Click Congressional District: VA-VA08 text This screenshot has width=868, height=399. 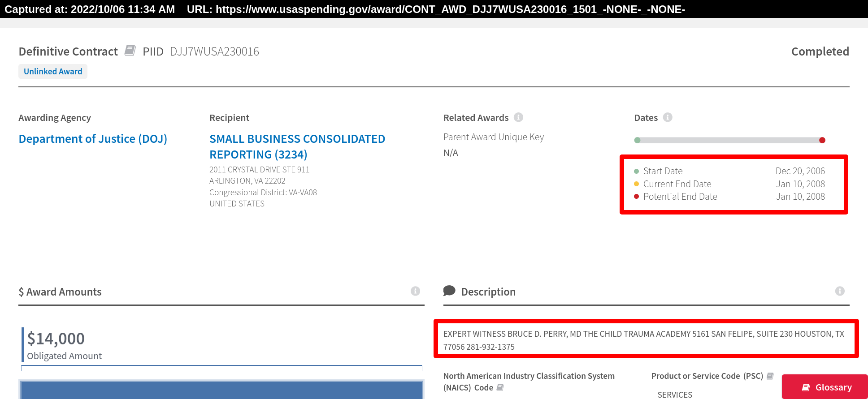point(263,193)
